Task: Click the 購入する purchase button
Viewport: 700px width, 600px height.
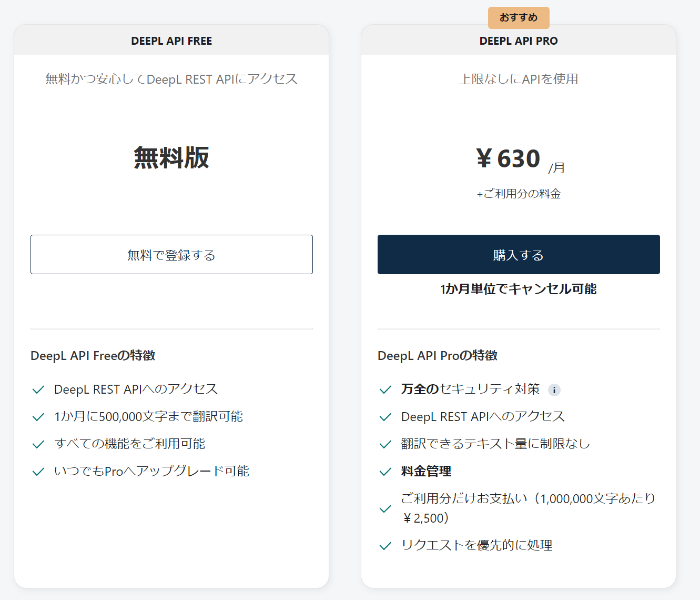Action: tap(519, 255)
